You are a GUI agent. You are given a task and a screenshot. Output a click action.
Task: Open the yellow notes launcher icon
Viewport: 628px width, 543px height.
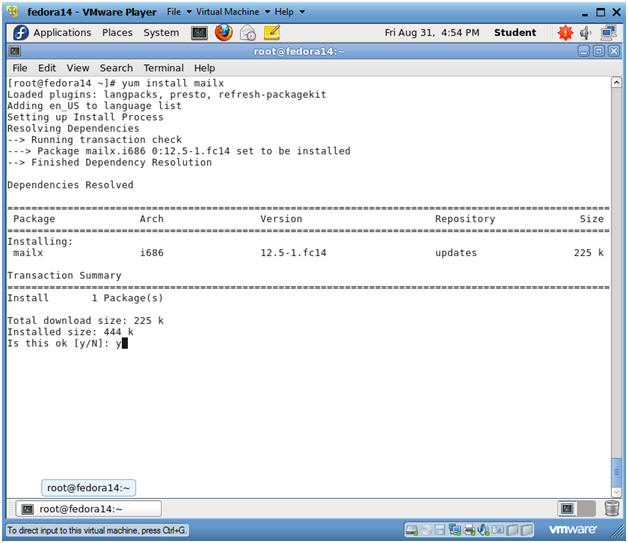(272, 32)
